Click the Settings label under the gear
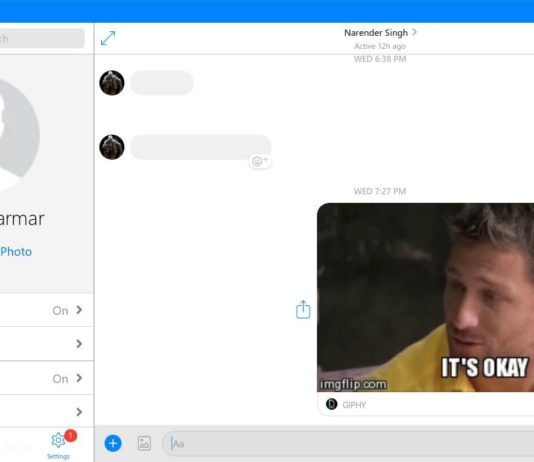The width and height of the screenshot is (534, 462). click(58, 456)
